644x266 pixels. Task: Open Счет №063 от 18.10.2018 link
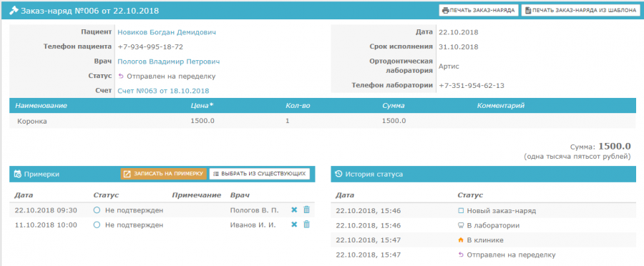[163, 91]
